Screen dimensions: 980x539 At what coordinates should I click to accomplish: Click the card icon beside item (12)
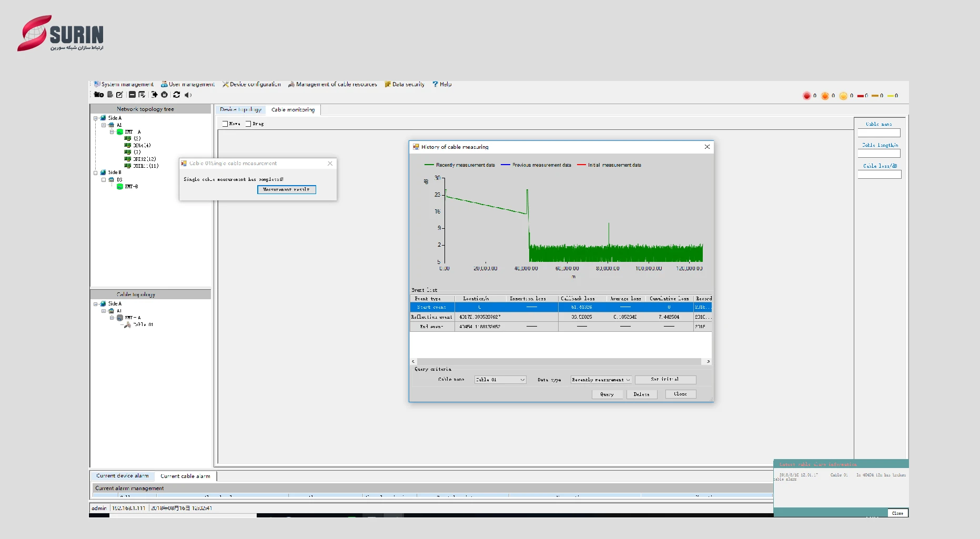(x=128, y=159)
